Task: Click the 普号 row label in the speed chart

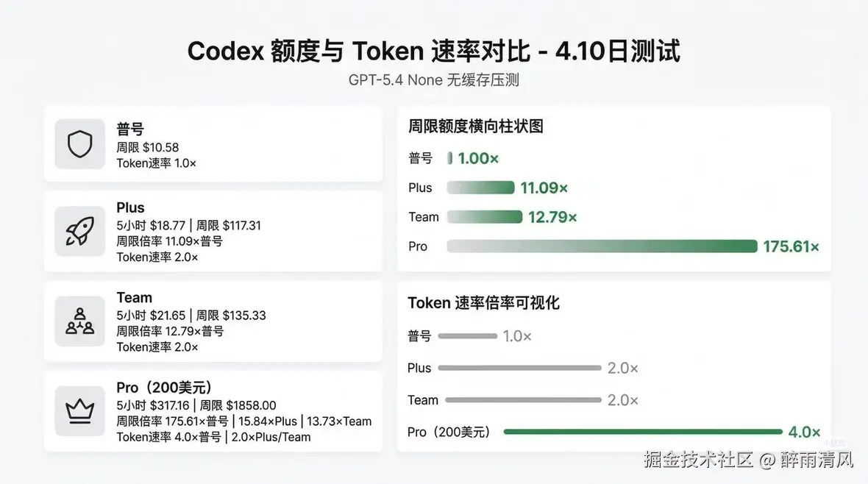Action: pos(419,335)
